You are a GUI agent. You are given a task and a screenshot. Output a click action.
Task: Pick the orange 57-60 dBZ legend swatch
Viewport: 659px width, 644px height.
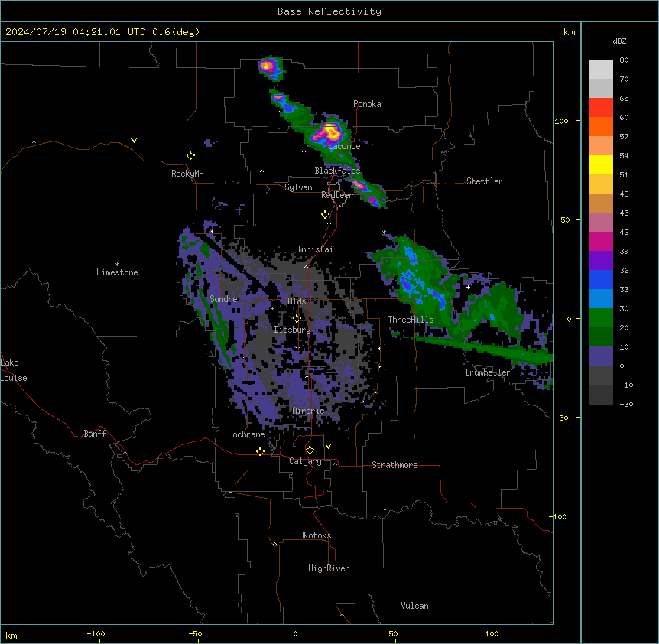tap(601, 126)
